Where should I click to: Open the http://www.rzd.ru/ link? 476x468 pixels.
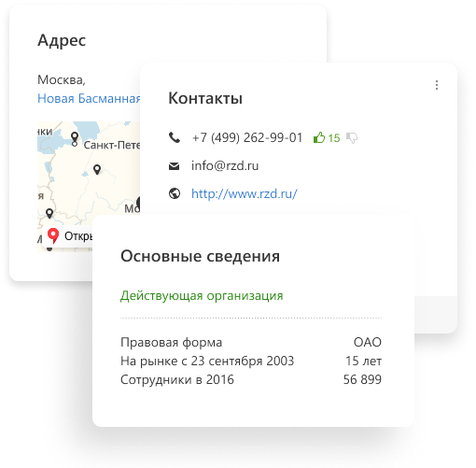point(245,193)
